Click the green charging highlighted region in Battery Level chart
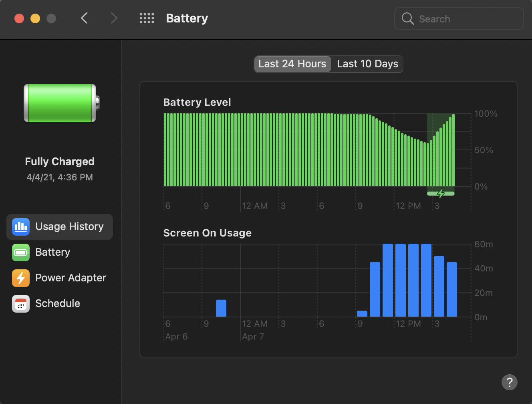The image size is (532, 404). click(441, 150)
